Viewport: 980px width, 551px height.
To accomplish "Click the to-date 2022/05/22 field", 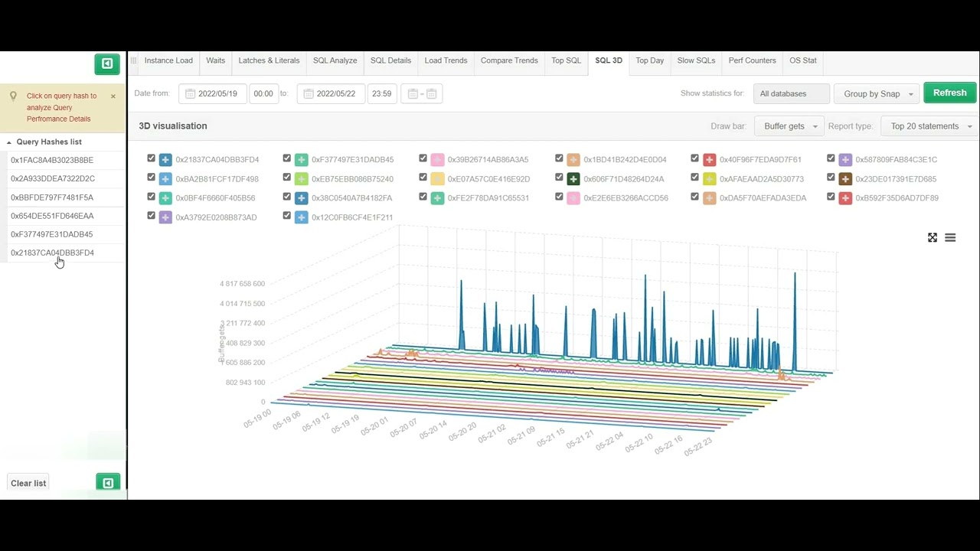I will (331, 94).
